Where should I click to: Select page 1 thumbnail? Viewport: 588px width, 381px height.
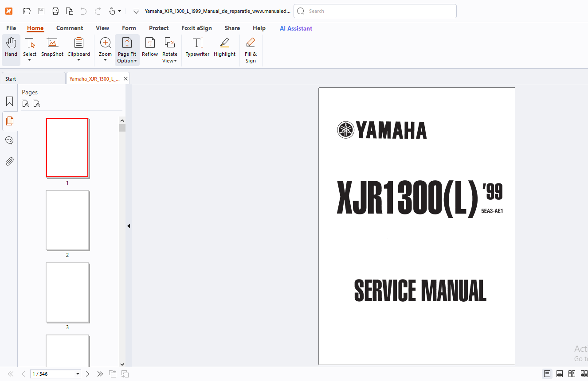point(67,148)
